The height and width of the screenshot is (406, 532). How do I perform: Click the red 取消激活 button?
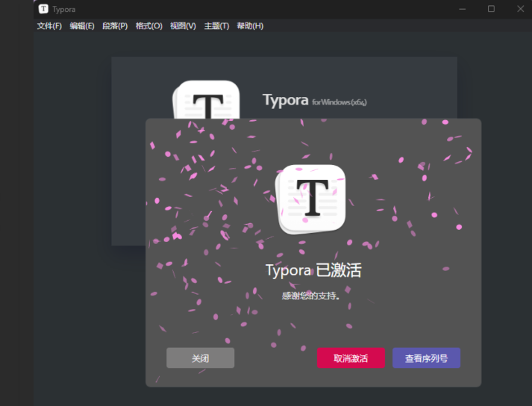351,357
